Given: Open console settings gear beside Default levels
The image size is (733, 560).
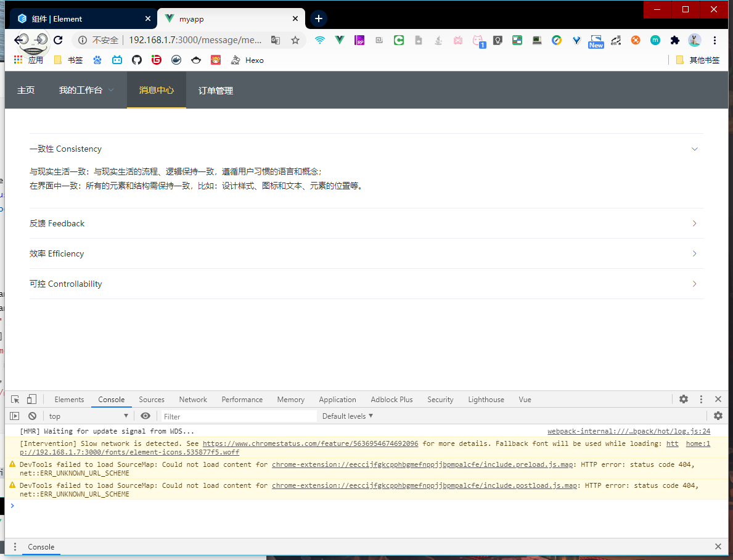Looking at the screenshot, I should 718,416.
